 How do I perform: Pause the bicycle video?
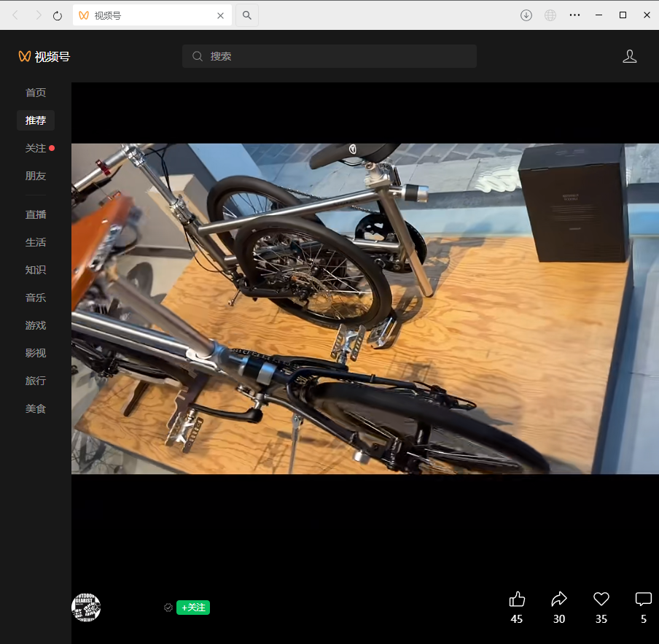(364, 309)
